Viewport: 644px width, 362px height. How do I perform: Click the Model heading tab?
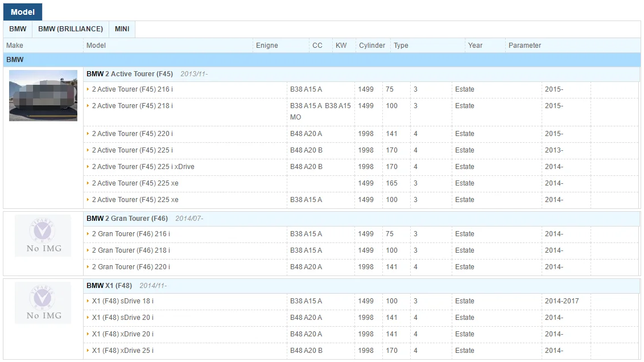coord(23,12)
